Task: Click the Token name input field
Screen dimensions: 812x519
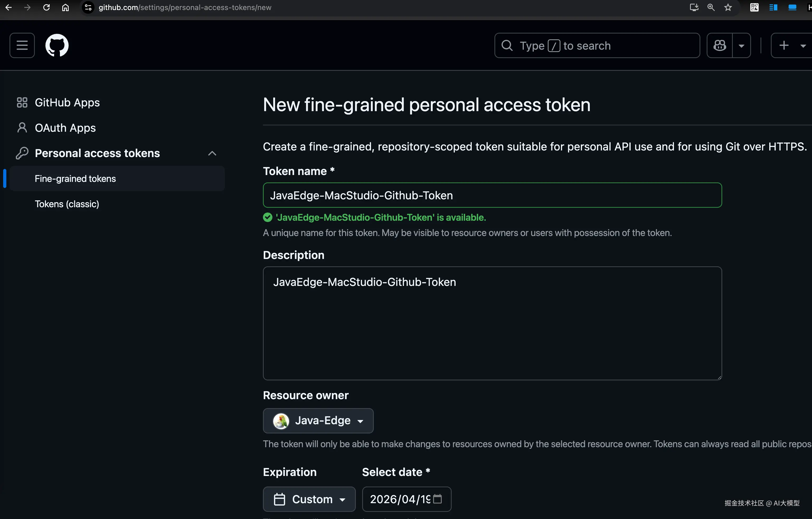Action: click(x=492, y=195)
